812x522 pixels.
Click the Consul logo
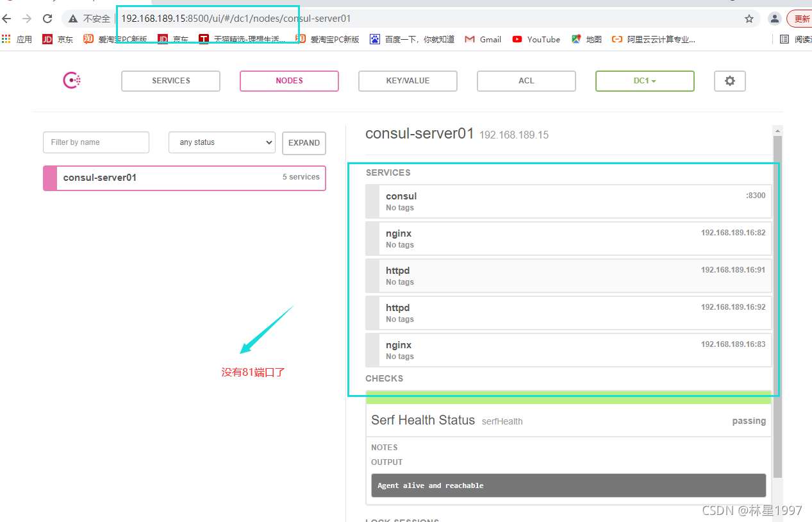72,80
